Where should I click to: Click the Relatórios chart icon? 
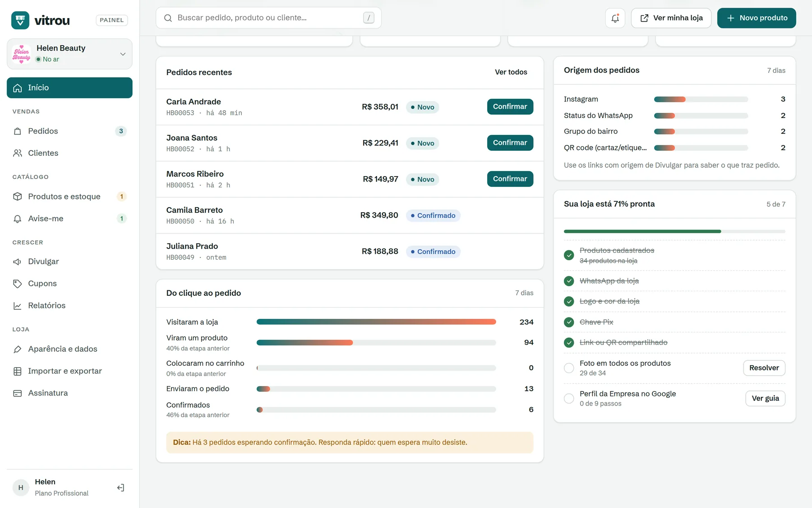[18, 306]
